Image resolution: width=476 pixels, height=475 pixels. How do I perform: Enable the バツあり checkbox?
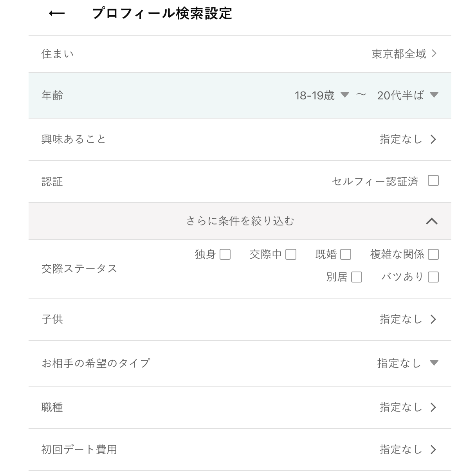(x=433, y=277)
